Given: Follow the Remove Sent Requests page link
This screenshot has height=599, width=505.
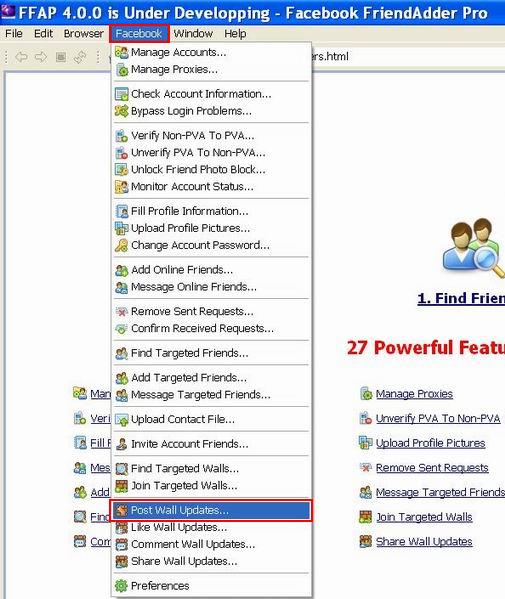Looking at the screenshot, I should coord(432,468).
